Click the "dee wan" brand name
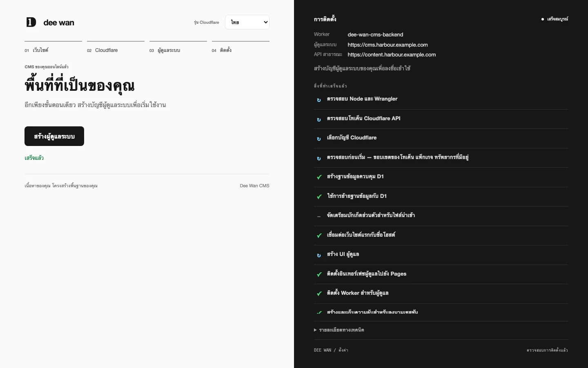 pyautogui.click(x=59, y=22)
